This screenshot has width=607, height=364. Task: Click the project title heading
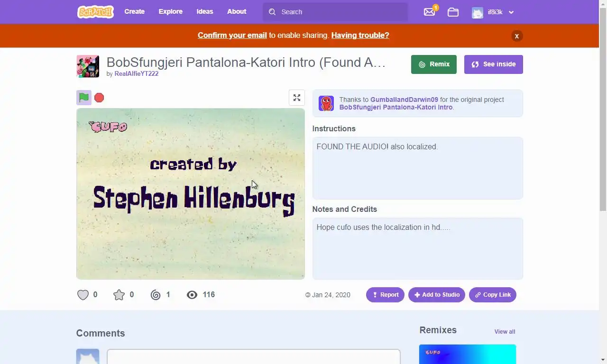246,63
